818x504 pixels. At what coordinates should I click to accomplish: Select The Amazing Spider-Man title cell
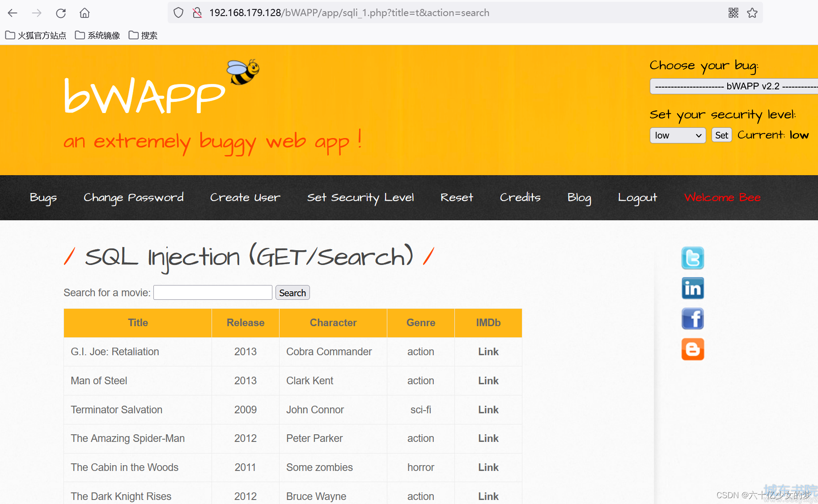point(138,439)
